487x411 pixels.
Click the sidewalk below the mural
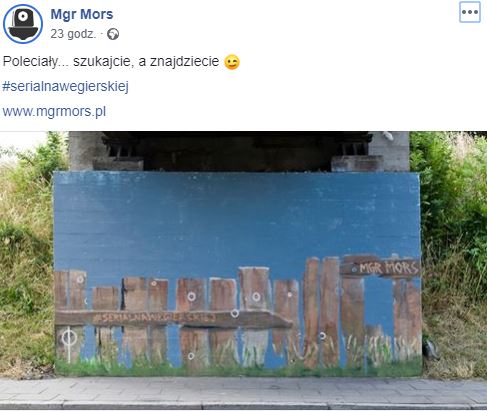[x=243, y=392]
